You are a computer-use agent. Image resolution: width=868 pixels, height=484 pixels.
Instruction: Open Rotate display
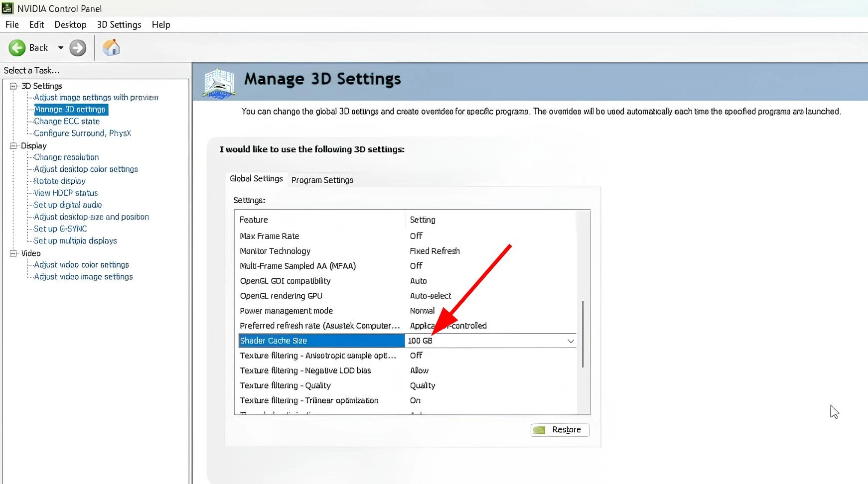[59, 181]
